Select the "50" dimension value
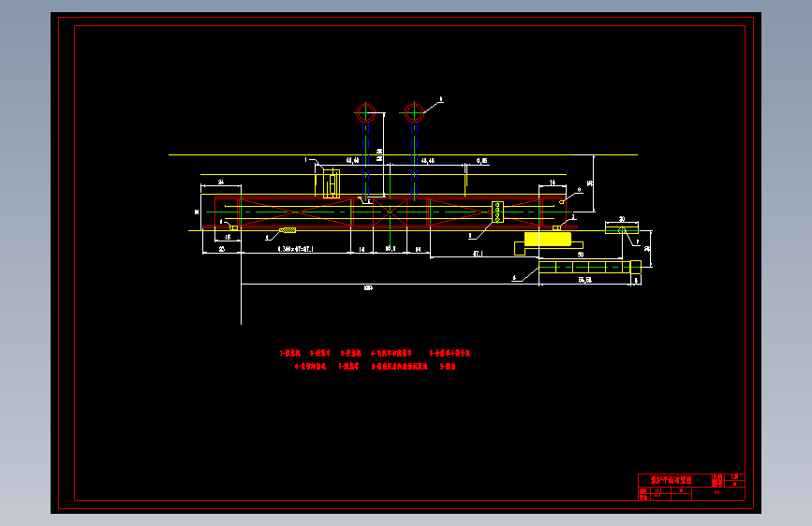 point(581,255)
